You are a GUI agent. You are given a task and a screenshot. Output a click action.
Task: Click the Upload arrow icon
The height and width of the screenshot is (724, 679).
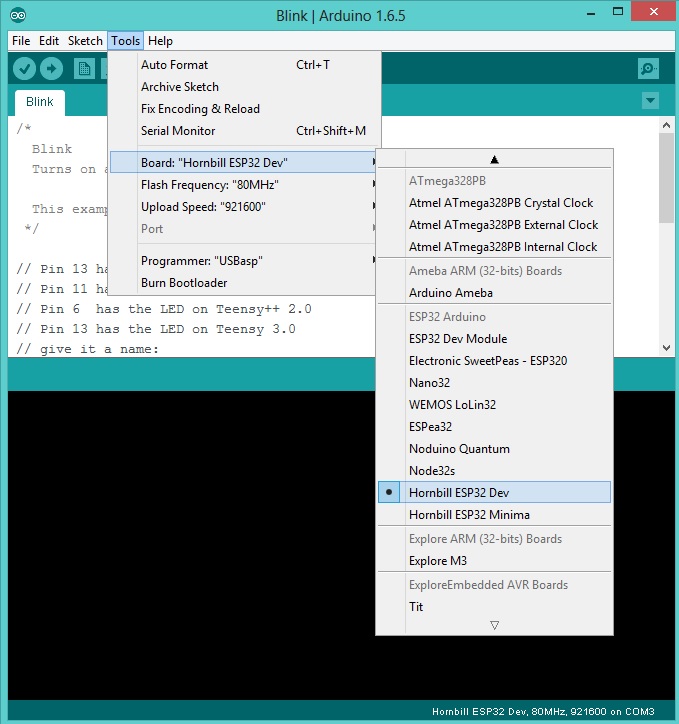(51, 68)
